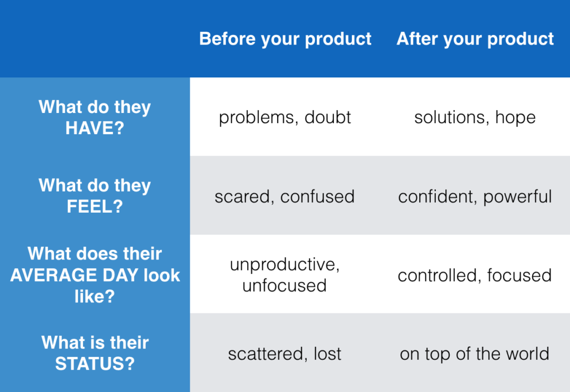570x392 pixels.
Task: Click the 'scattered, lost' cell
Action: pos(285,352)
